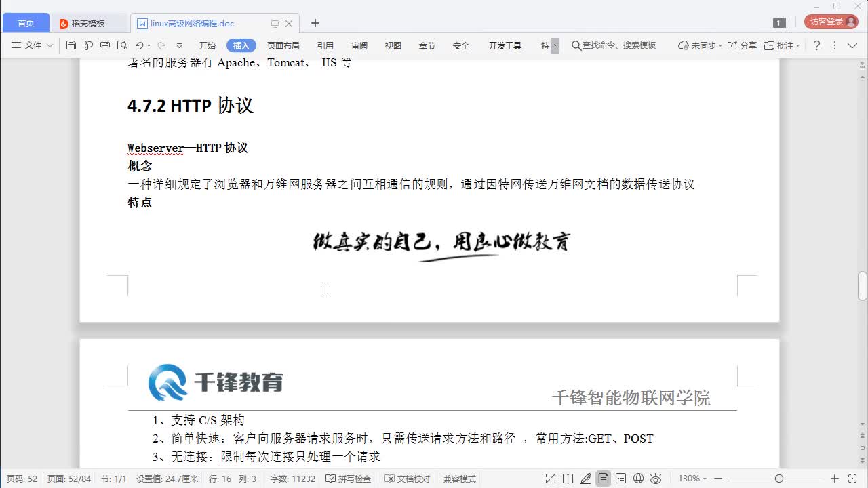
Task: Click the 查找命令、搜索模板 search box
Action: (x=614, y=45)
